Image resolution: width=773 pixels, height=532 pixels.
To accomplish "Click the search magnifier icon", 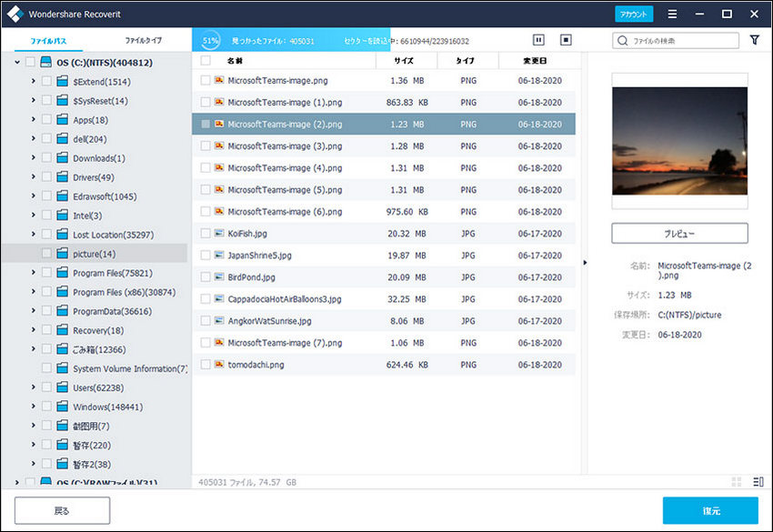I will tap(623, 40).
